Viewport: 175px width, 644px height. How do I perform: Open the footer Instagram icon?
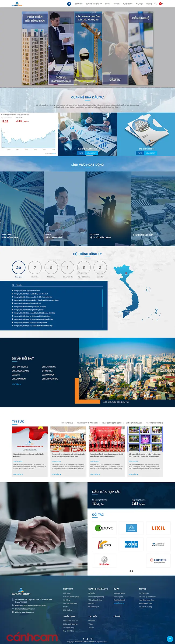pos(91,639)
